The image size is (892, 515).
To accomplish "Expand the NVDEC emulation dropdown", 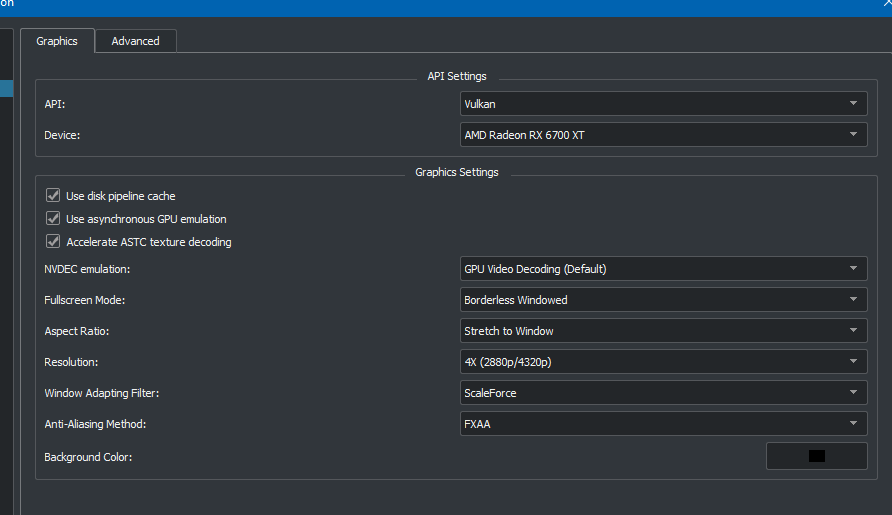I will pos(663,269).
